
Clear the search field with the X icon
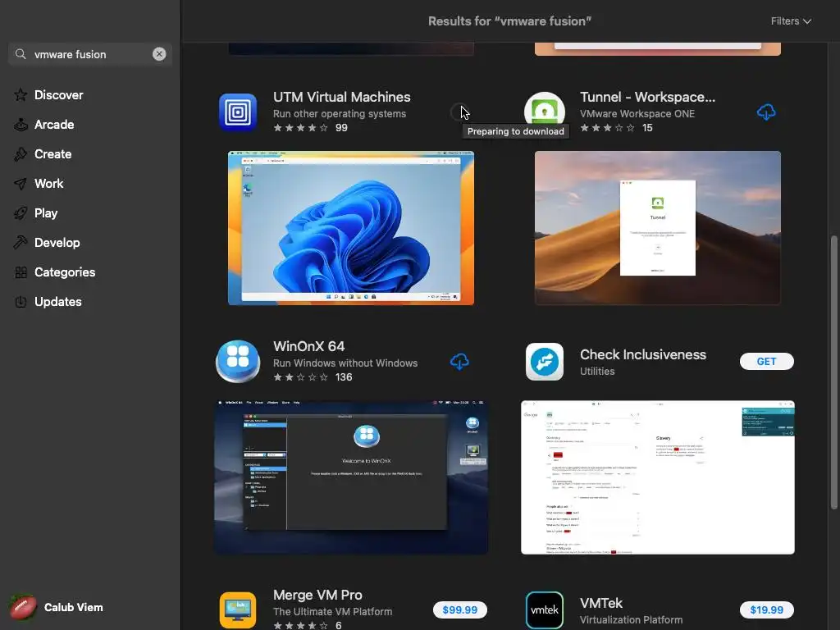pos(159,54)
